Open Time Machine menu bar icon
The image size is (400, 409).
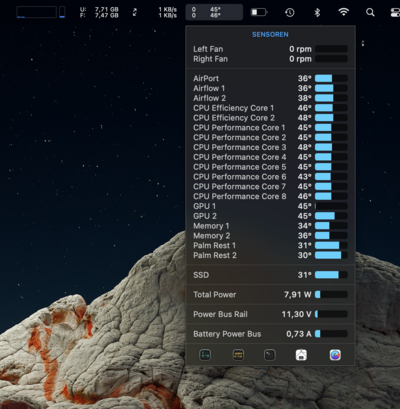click(290, 13)
